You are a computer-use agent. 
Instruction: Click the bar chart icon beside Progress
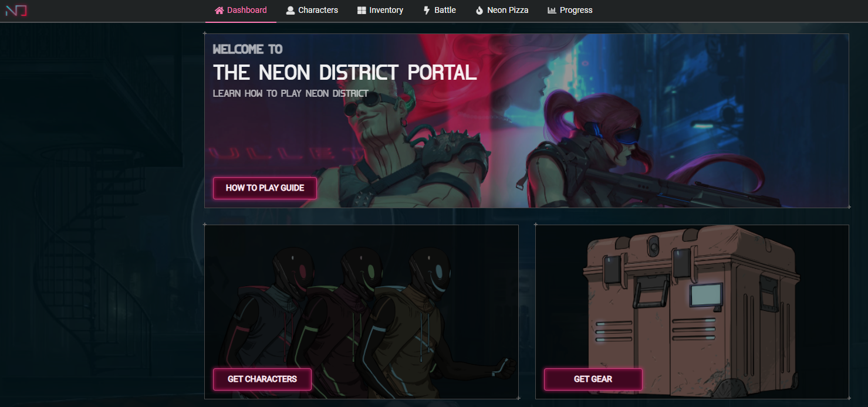552,10
